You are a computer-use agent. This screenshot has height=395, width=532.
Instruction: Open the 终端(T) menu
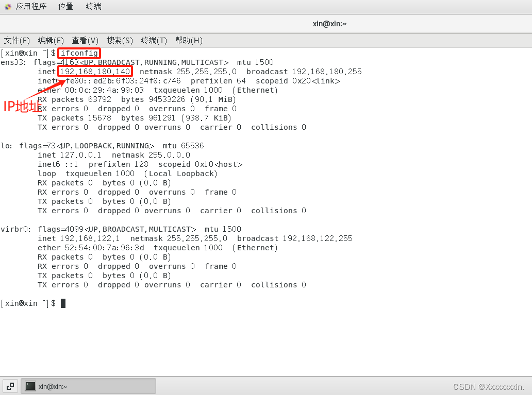click(x=154, y=41)
